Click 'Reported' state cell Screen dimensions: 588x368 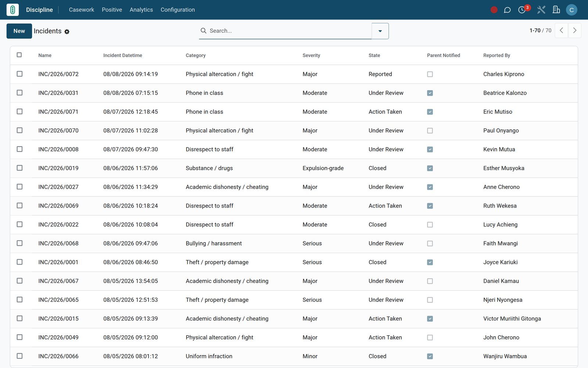(x=380, y=74)
